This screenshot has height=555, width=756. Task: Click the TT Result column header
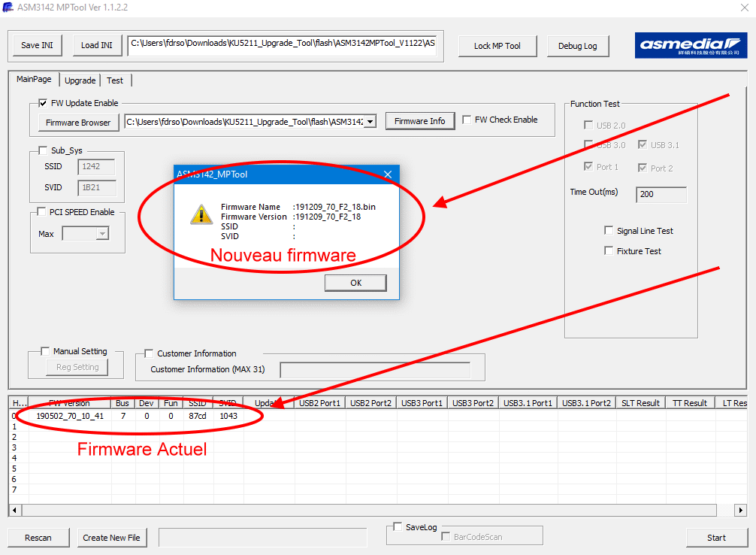pyautogui.click(x=689, y=403)
